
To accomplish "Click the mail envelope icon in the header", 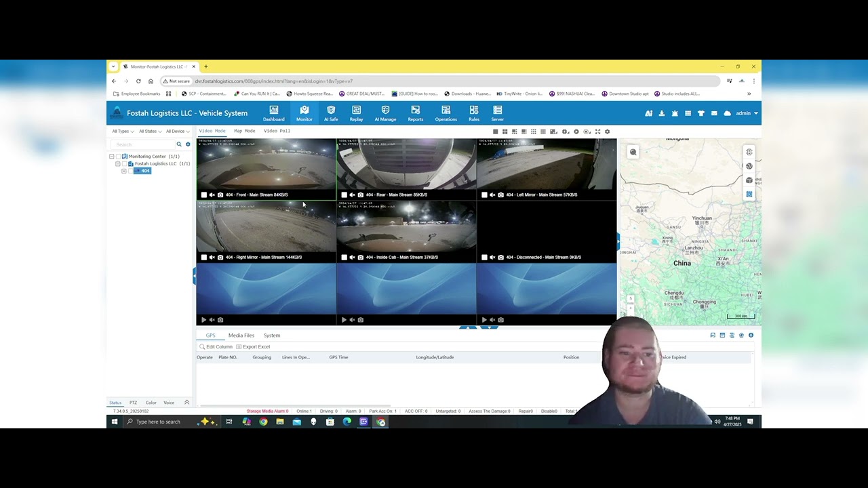I will pyautogui.click(x=714, y=113).
